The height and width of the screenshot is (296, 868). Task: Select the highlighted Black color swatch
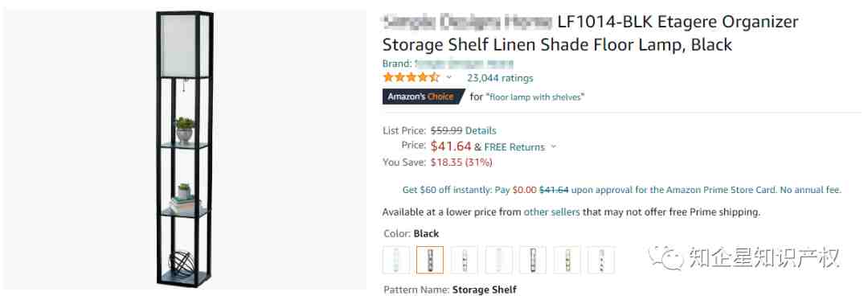pos(430,260)
